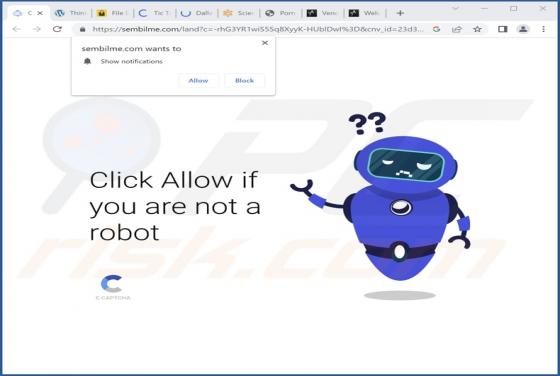The height and width of the screenshot is (376, 560).
Task: Switch to the Scien tab
Action: (238, 13)
